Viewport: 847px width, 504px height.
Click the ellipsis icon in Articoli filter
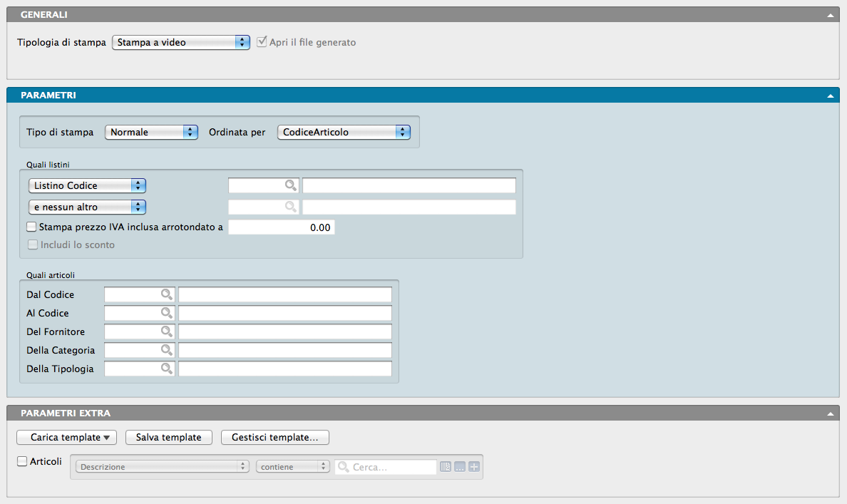[460, 467]
